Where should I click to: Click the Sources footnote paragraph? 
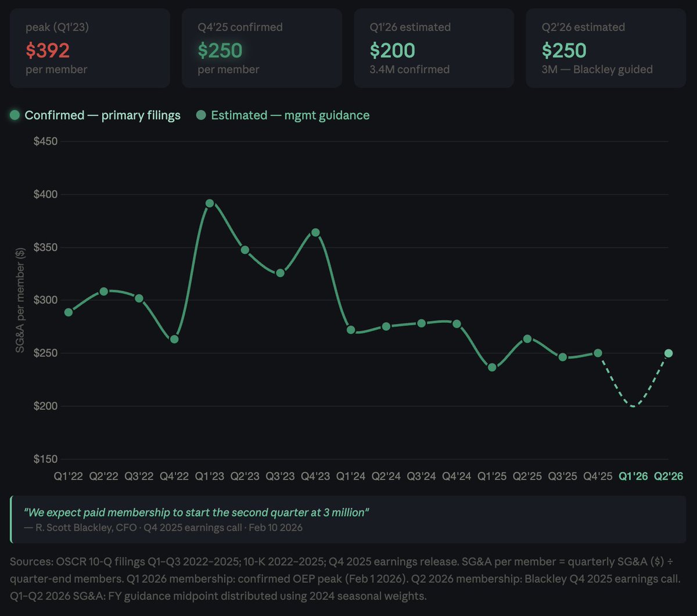point(346,579)
